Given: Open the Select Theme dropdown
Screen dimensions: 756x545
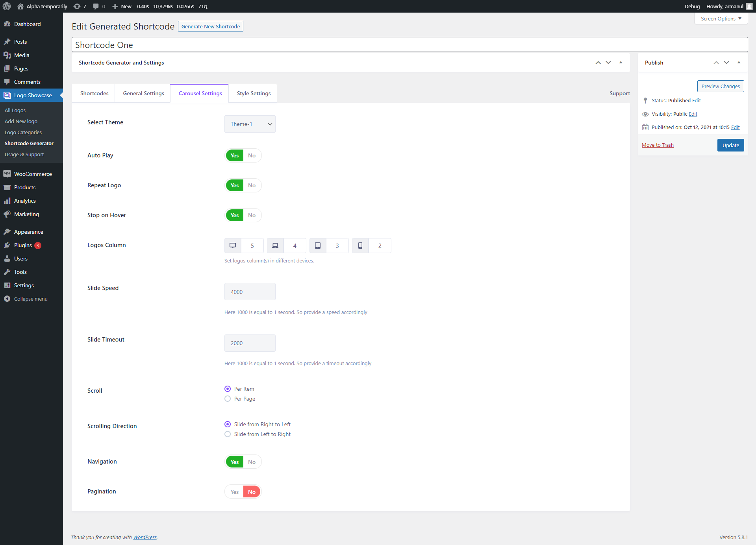Looking at the screenshot, I should [x=250, y=124].
